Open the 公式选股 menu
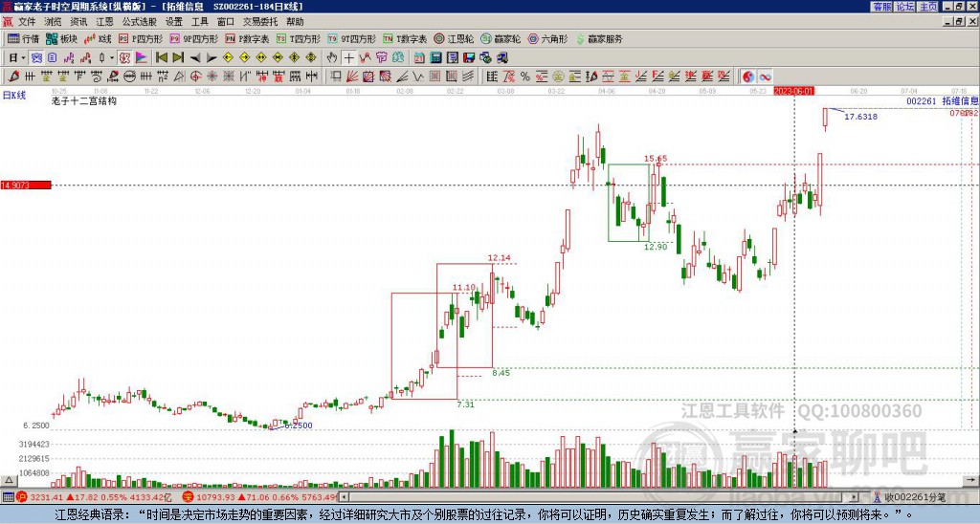This screenshot has height=524, width=980. [x=140, y=22]
